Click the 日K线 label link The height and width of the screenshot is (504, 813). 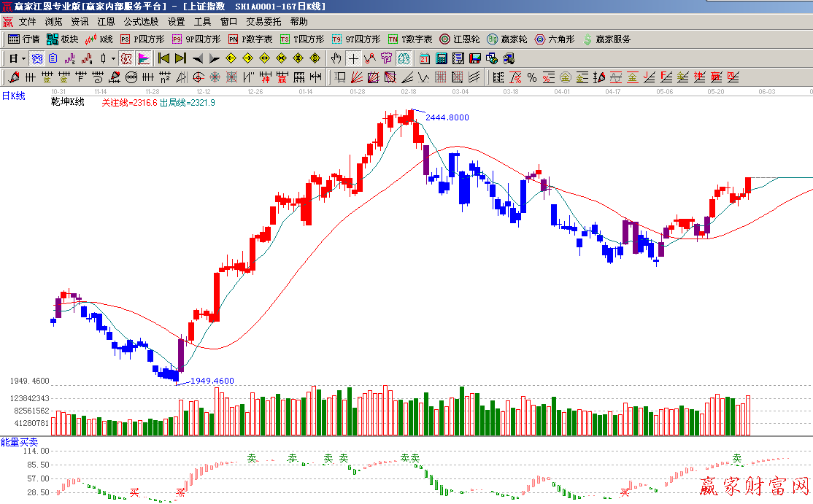(x=13, y=96)
